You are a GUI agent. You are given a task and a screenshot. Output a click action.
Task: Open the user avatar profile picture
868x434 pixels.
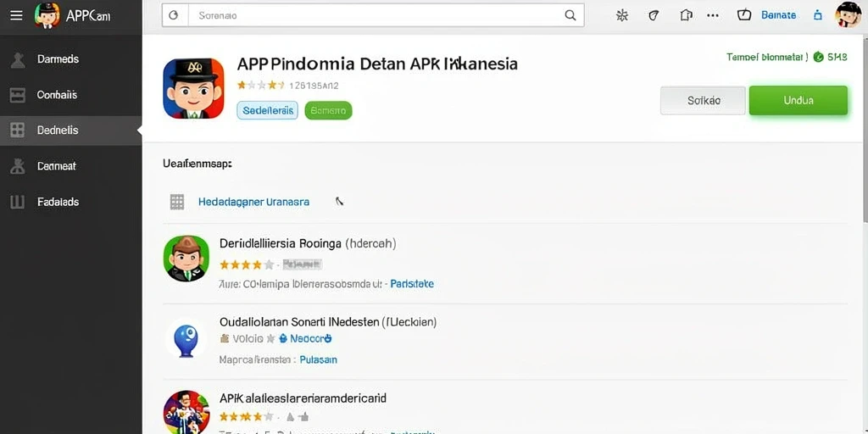pyautogui.click(x=848, y=15)
